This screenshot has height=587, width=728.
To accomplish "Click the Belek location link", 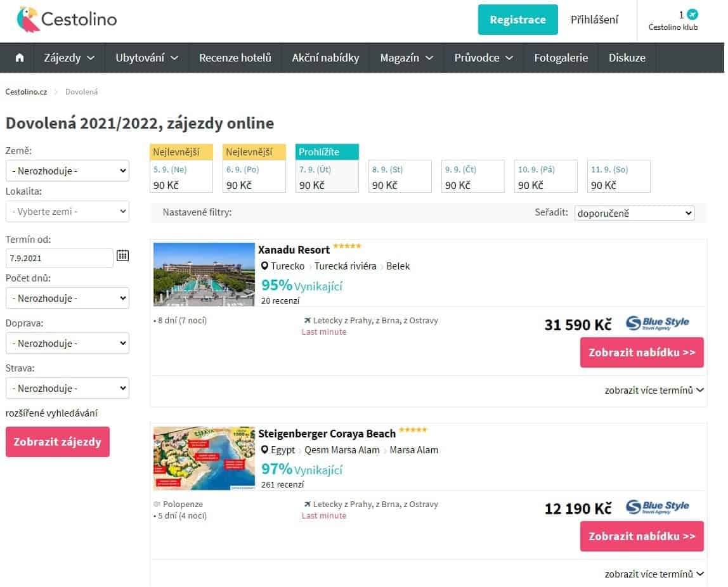I will 398,266.
